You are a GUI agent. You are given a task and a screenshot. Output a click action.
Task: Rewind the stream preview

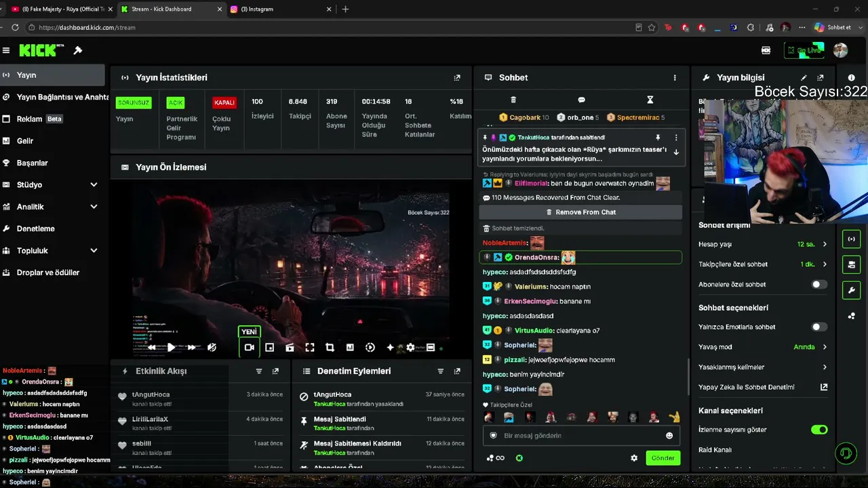tap(152, 347)
